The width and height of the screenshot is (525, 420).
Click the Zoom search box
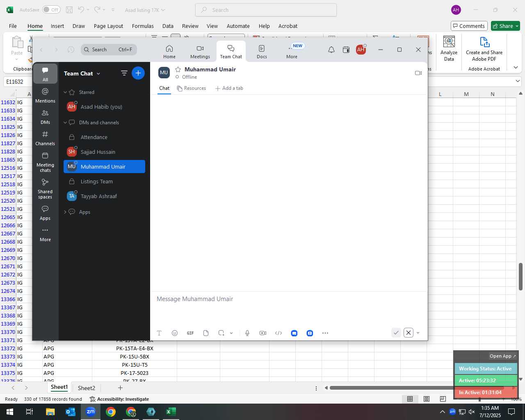tap(109, 50)
